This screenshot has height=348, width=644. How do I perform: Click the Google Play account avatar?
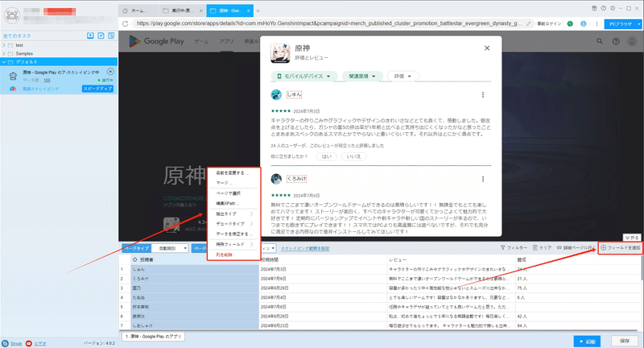click(632, 41)
